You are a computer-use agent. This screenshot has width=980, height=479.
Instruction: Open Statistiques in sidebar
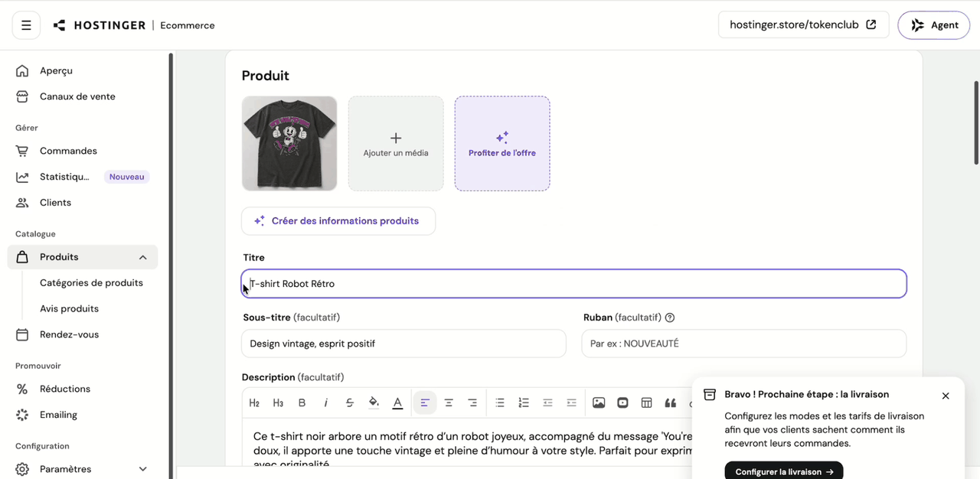pyautogui.click(x=64, y=177)
